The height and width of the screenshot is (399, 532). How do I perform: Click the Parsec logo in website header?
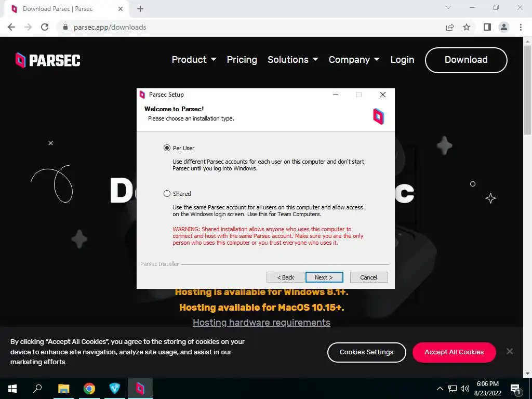(48, 60)
